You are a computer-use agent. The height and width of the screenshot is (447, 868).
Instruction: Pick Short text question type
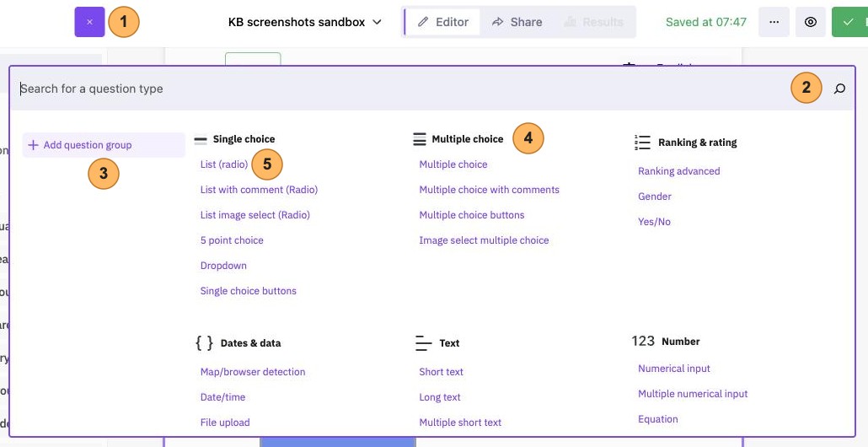click(x=442, y=372)
